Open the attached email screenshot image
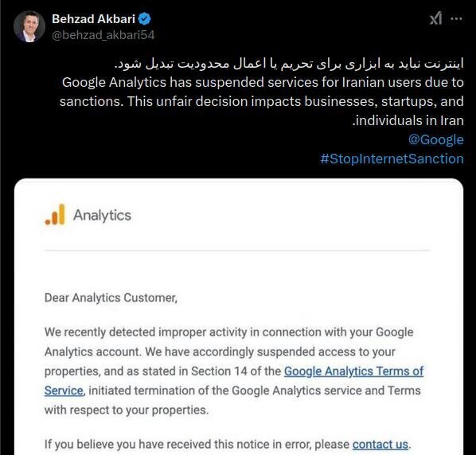This screenshot has width=476, height=455. 239,316
